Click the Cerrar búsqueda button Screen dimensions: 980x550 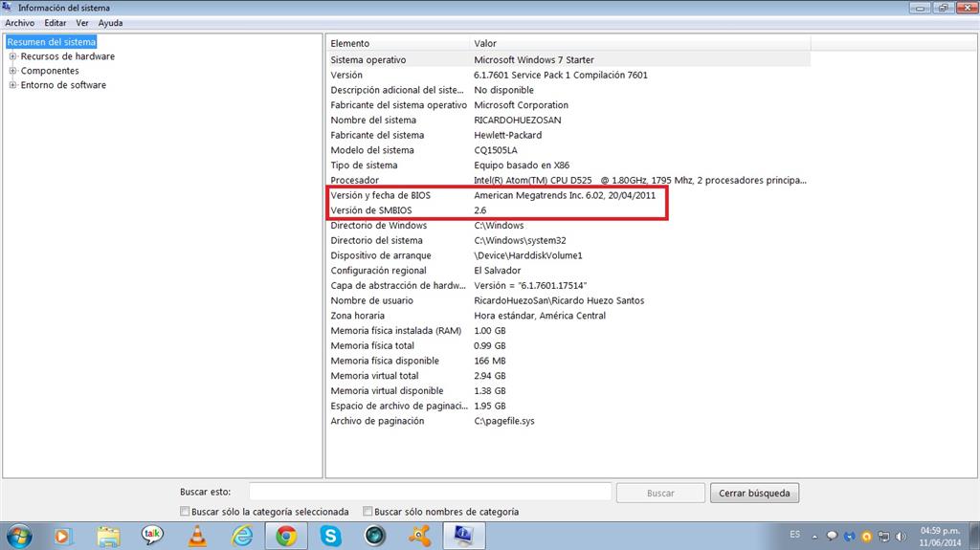pyautogui.click(x=754, y=494)
